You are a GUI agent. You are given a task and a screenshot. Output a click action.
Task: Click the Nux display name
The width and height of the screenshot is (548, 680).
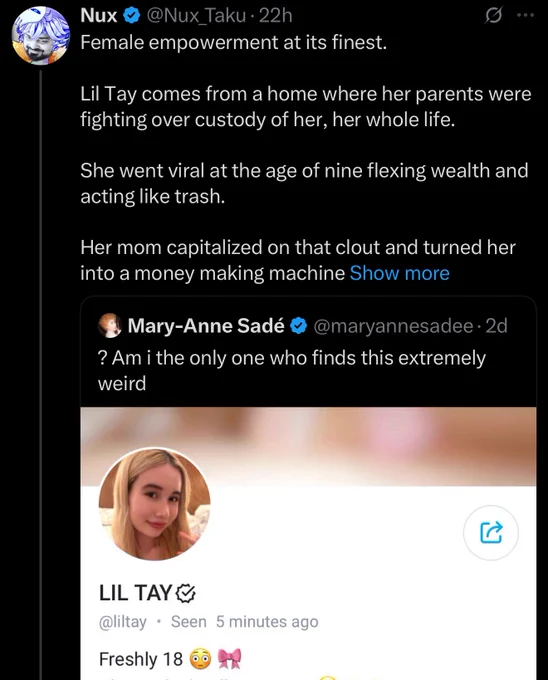pos(99,16)
